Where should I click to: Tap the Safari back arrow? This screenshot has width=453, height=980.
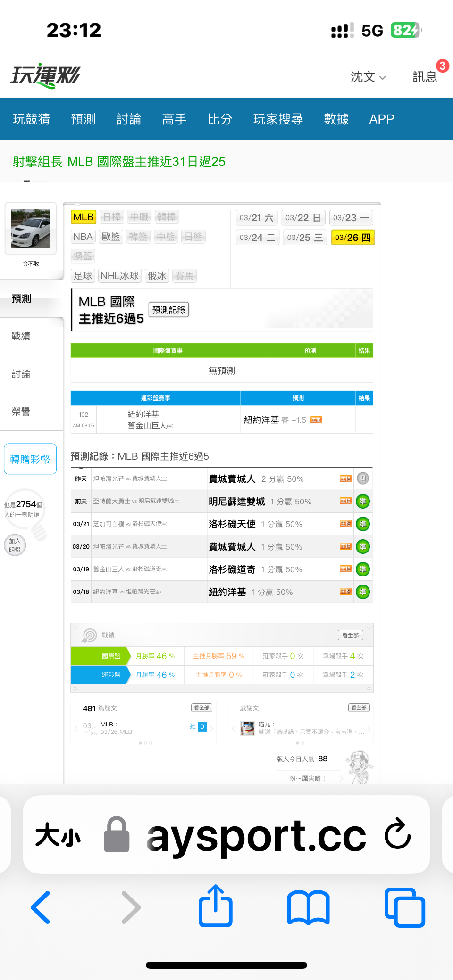(41, 907)
